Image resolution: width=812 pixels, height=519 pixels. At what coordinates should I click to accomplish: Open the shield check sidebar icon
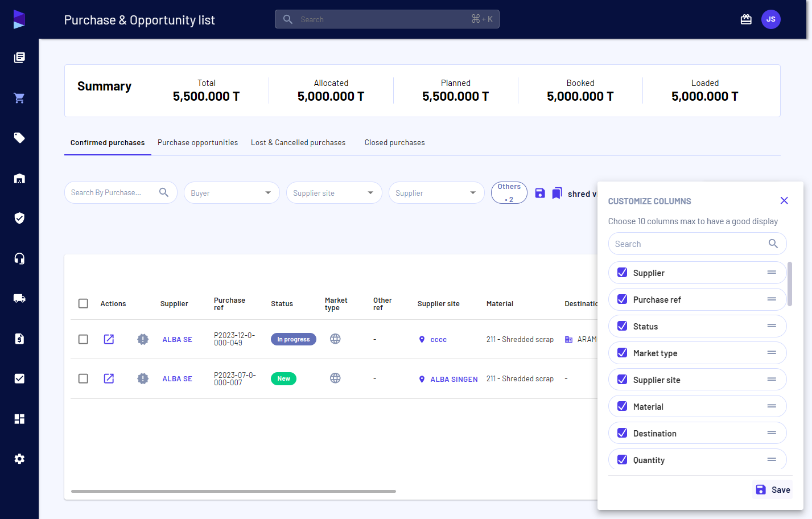19,218
